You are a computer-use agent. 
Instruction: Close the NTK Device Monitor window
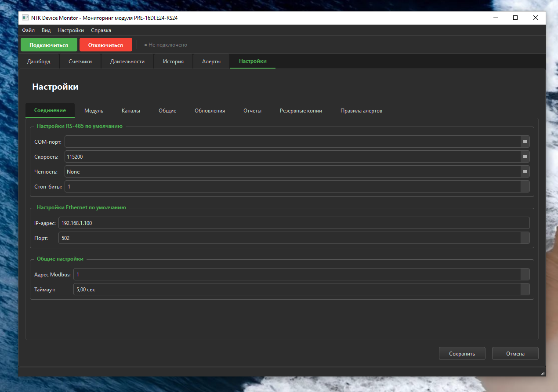536,18
